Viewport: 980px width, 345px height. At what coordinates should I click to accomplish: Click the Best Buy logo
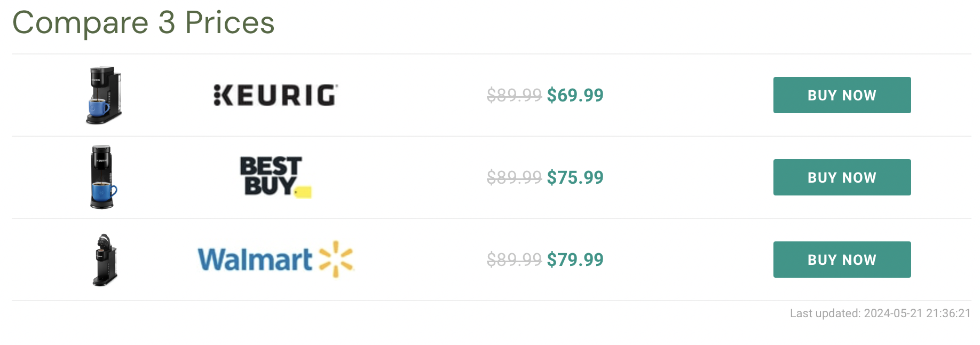pos(275,177)
